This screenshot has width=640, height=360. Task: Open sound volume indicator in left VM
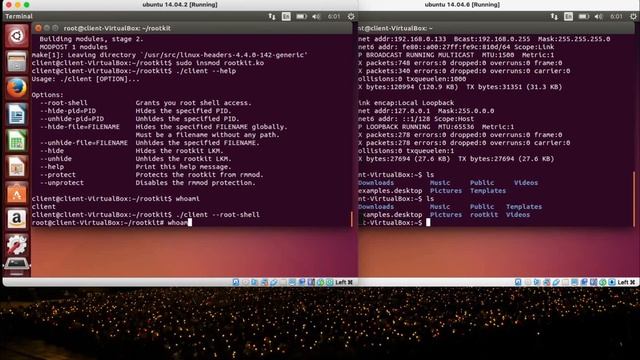316,16
